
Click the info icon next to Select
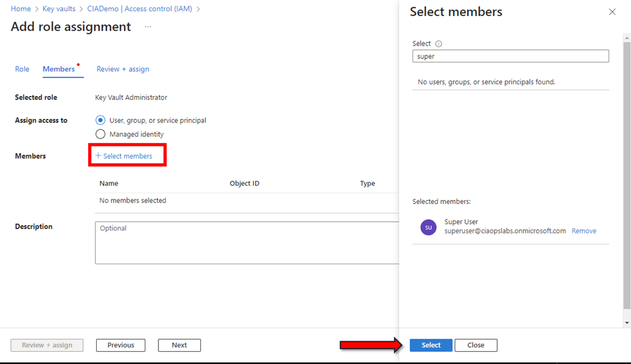(439, 44)
